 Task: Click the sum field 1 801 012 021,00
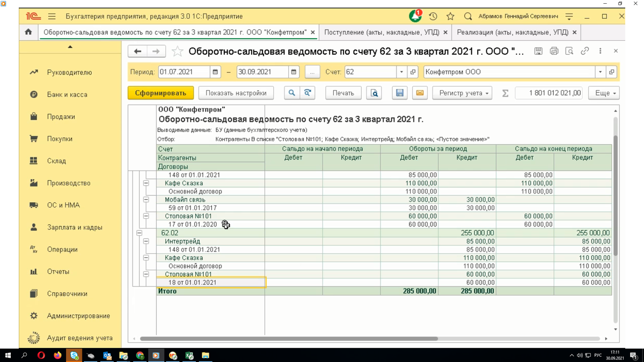click(x=549, y=93)
